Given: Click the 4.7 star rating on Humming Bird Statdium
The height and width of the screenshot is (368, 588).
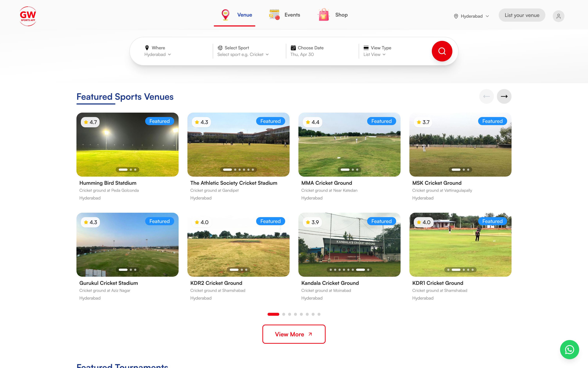Looking at the screenshot, I should click(90, 122).
